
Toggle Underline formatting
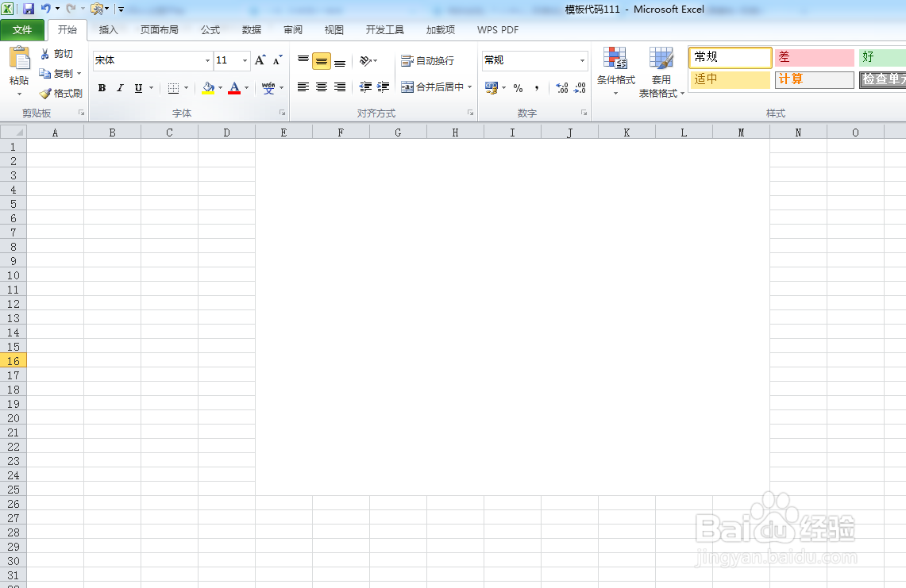tap(138, 88)
